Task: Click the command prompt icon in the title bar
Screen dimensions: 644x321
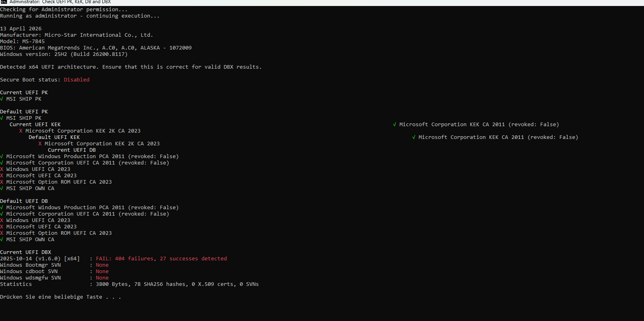Action: click(4, 2)
